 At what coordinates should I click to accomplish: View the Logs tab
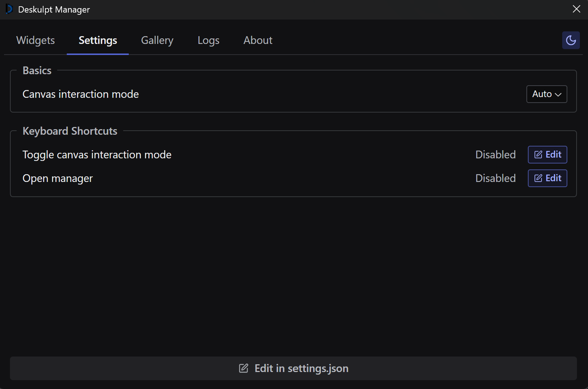(x=208, y=40)
